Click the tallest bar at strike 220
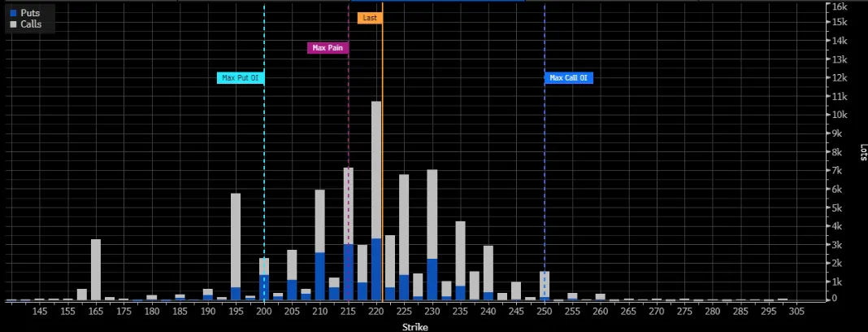 point(375,201)
